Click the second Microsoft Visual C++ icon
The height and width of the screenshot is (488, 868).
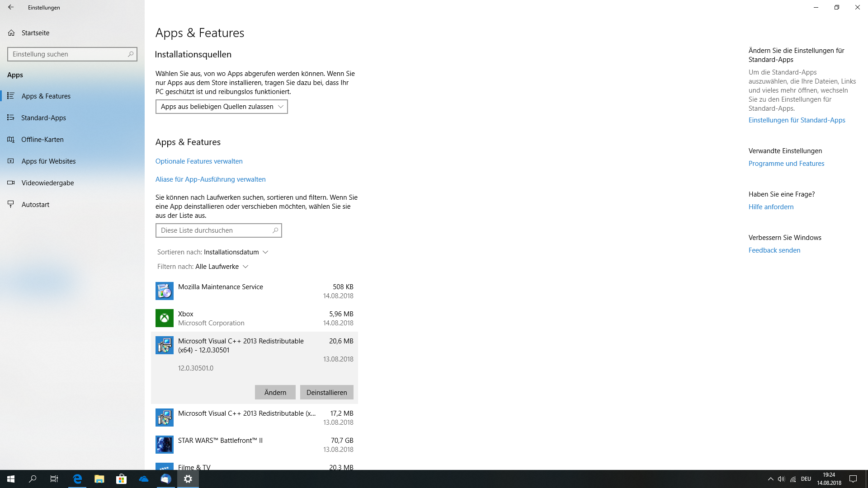[x=164, y=417]
